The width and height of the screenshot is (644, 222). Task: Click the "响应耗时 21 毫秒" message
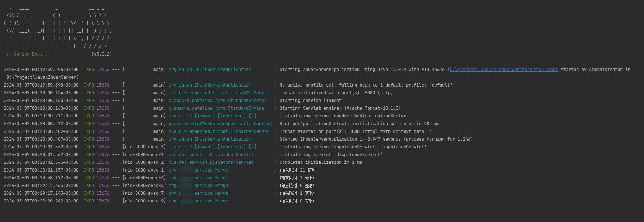click(x=298, y=170)
